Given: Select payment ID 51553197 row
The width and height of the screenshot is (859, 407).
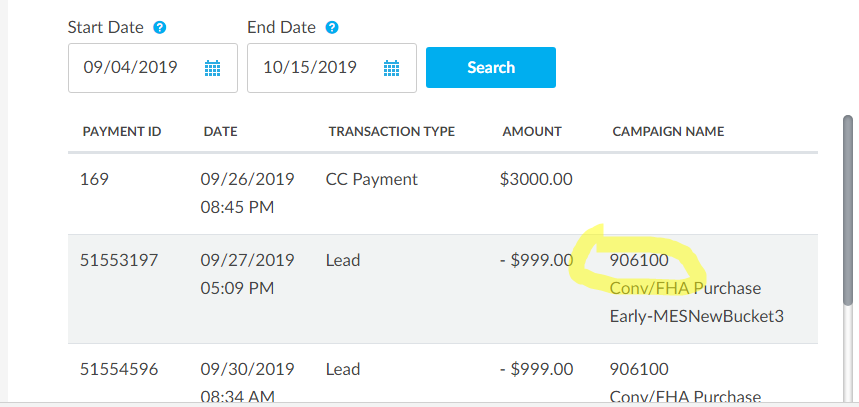Looking at the screenshot, I should (x=443, y=289).
